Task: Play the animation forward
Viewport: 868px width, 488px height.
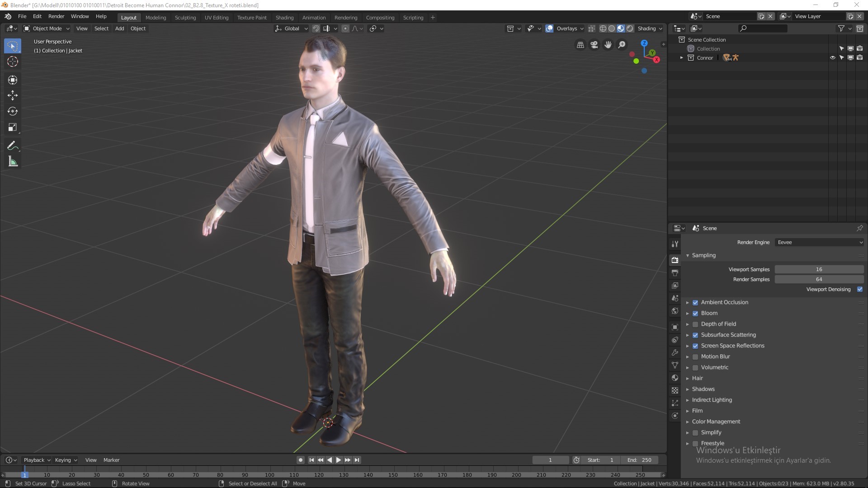Action: (x=338, y=460)
